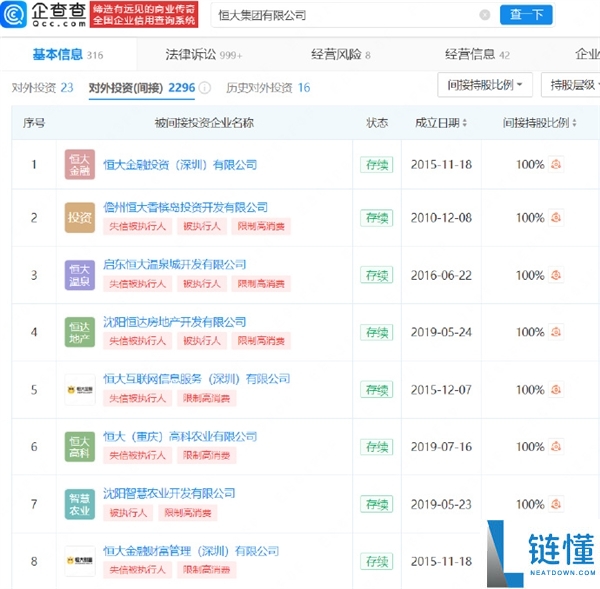Viewport: 600px width, 589px height.
Task: Click 限制高消费 tag under 儋州恒大香候岛
Action: tap(261, 226)
